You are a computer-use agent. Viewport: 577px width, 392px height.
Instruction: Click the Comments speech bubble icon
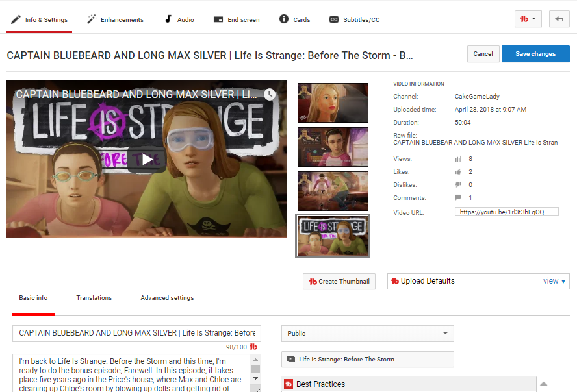458,197
